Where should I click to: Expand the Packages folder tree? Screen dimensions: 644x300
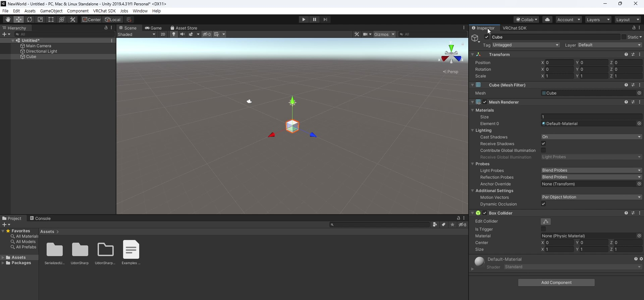click(3, 263)
